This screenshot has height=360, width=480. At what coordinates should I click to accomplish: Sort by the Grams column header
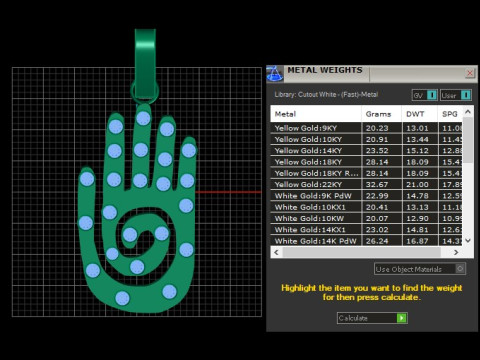point(382,114)
